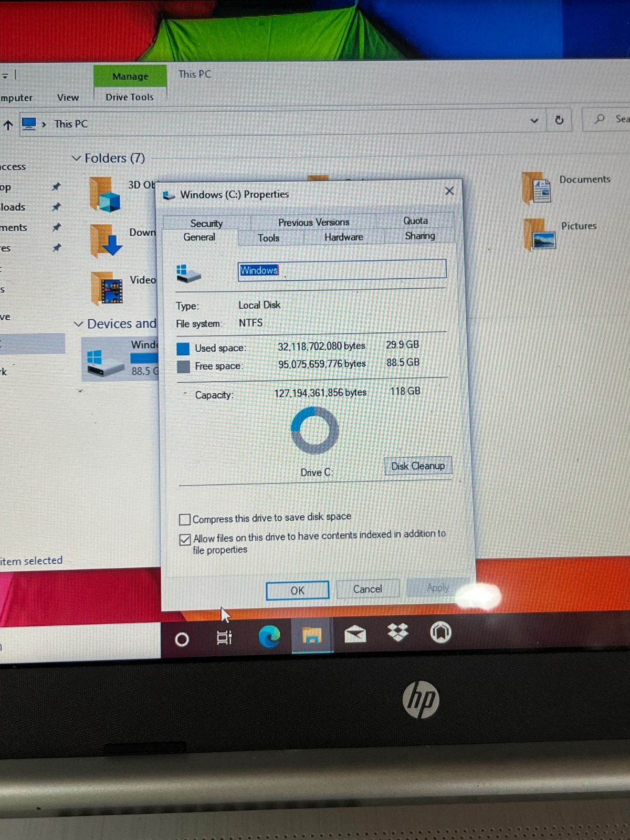
Task: Click the Free space gray color square
Action: click(x=183, y=366)
